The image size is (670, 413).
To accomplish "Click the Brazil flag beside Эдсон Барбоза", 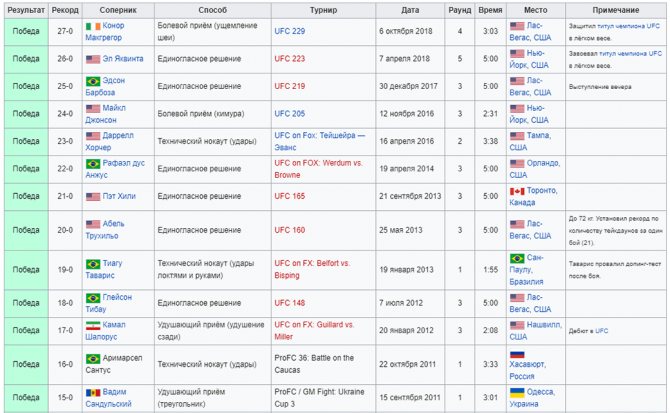I will coord(93,81).
